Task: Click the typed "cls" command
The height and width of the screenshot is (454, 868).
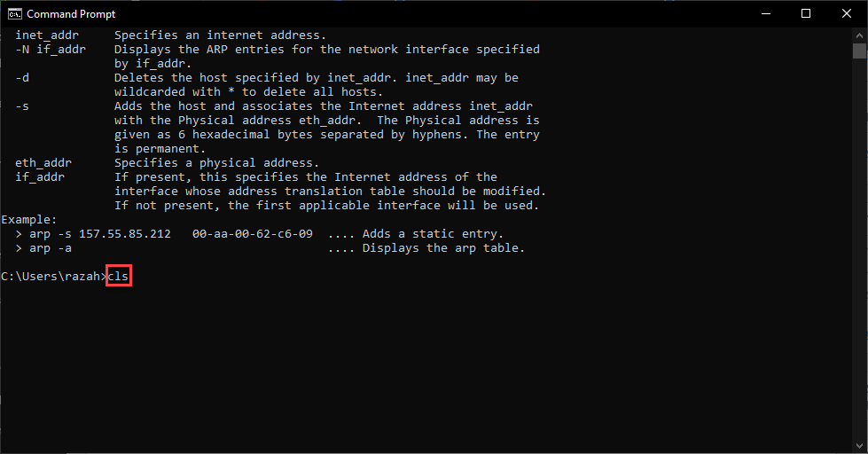Action: [119, 277]
